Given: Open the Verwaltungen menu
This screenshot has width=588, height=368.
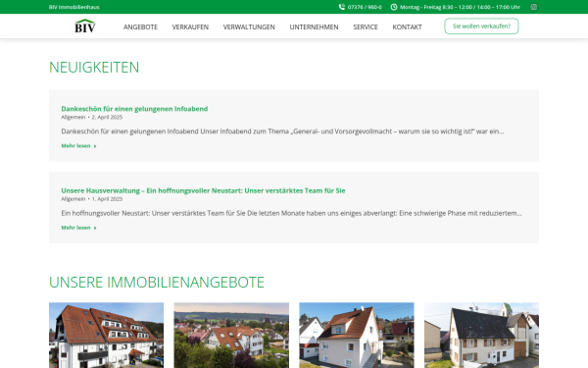Looking at the screenshot, I should pos(249,27).
